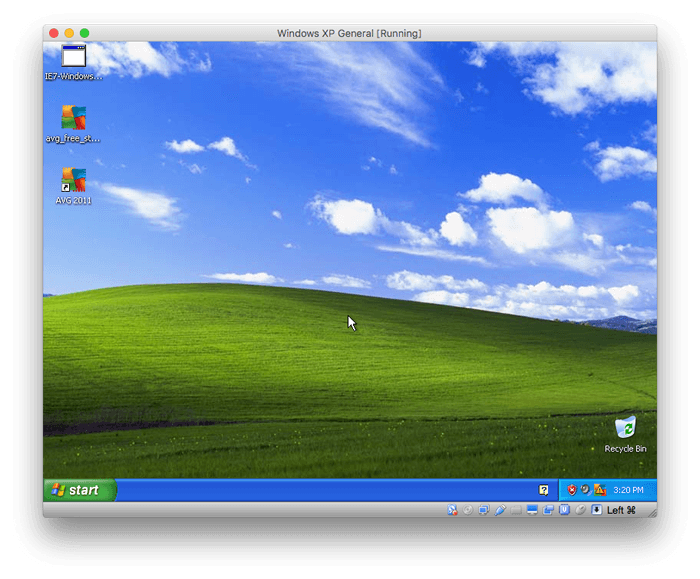The image size is (700, 579).
Task: Click the 3:20 PM taskbar clock
Action: tap(628, 490)
